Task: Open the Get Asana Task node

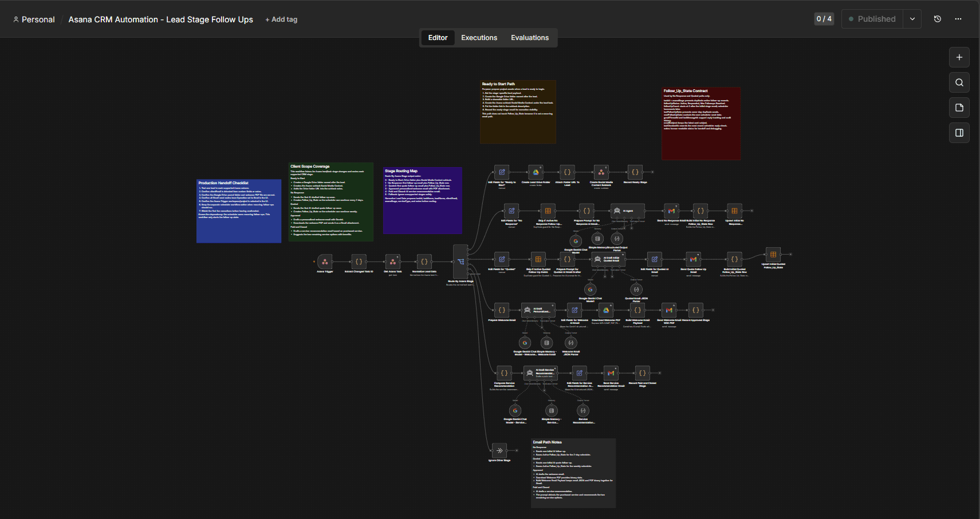Action: (x=393, y=262)
